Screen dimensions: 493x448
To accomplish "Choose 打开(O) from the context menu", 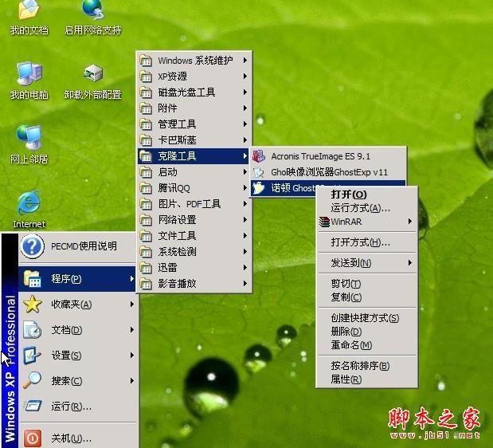I will (367, 195).
